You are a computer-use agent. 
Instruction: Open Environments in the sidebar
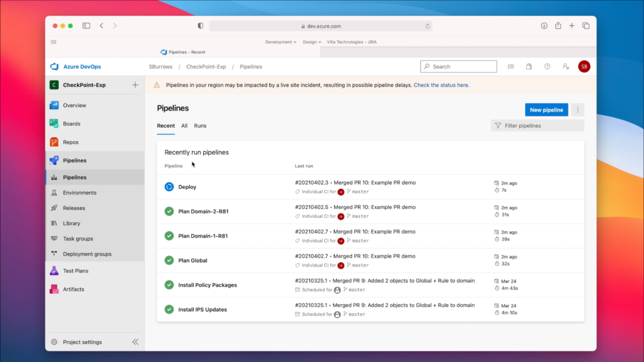tap(80, 193)
